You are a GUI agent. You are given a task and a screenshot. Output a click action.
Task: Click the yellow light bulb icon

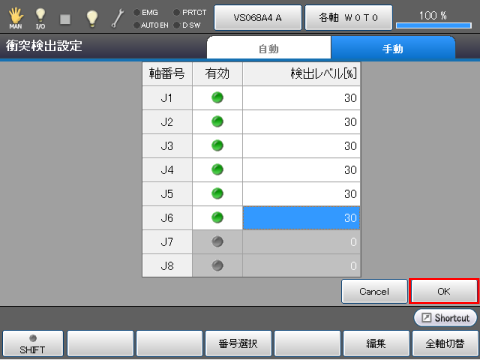pyautogui.click(x=92, y=18)
